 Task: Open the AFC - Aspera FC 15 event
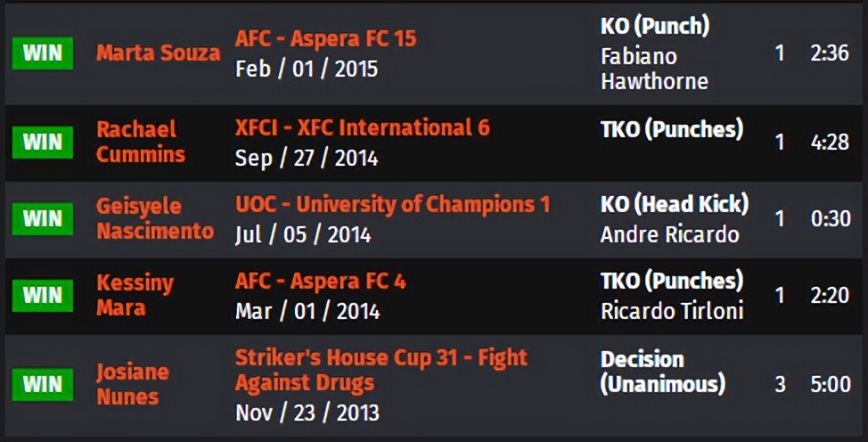click(x=325, y=39)
